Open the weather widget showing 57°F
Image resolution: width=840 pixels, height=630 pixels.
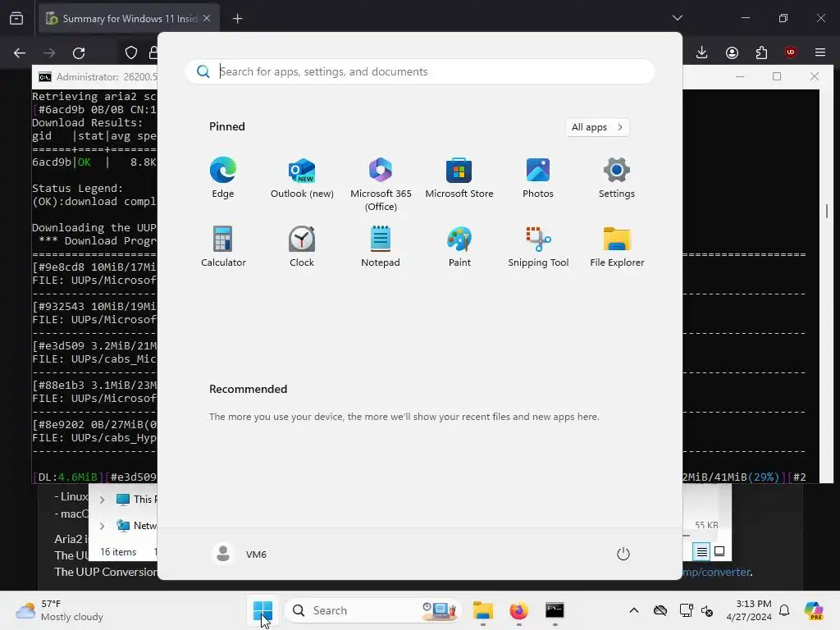pos(59,610)
